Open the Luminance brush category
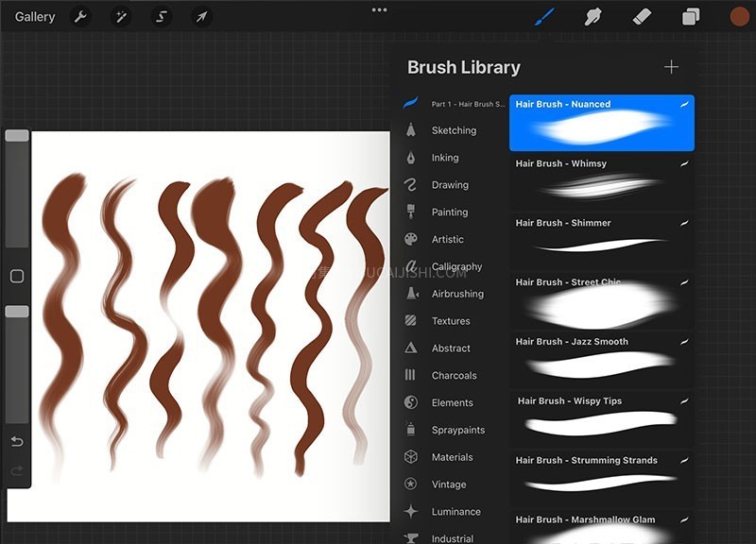Screen dimensions: 756x544 pos(456,512)
